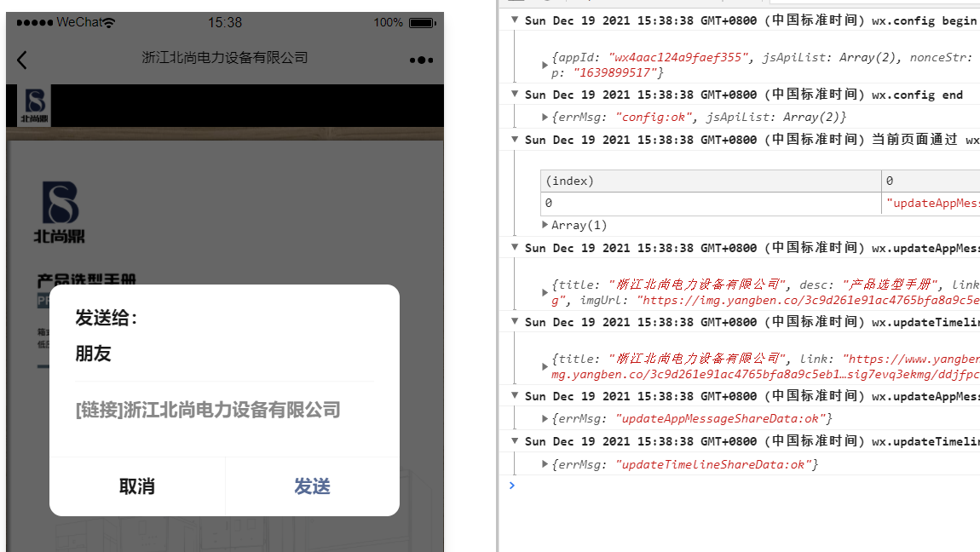Viewport: 980px width, 552px height.
Task: Click the timestamp value "1639899517"
Action: point(615,72)
